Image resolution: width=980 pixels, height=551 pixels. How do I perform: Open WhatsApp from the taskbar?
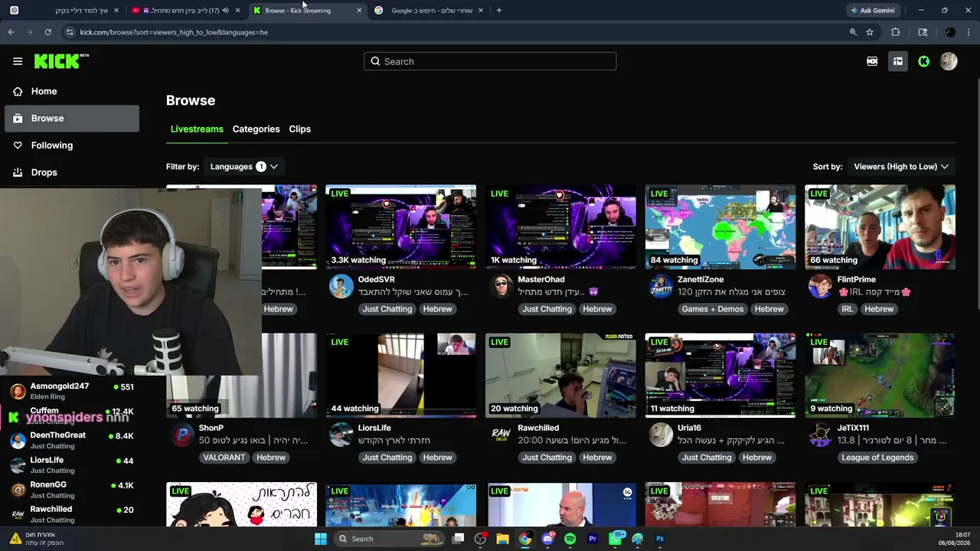616,539
